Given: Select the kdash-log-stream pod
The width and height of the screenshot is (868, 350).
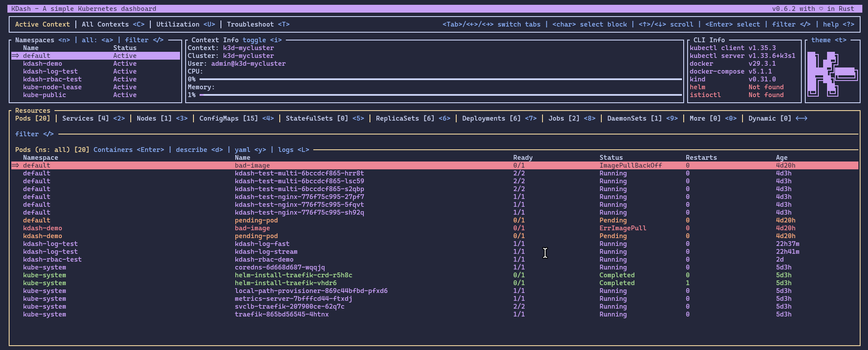Looking at the screenshot, I should tap(435, 252).
